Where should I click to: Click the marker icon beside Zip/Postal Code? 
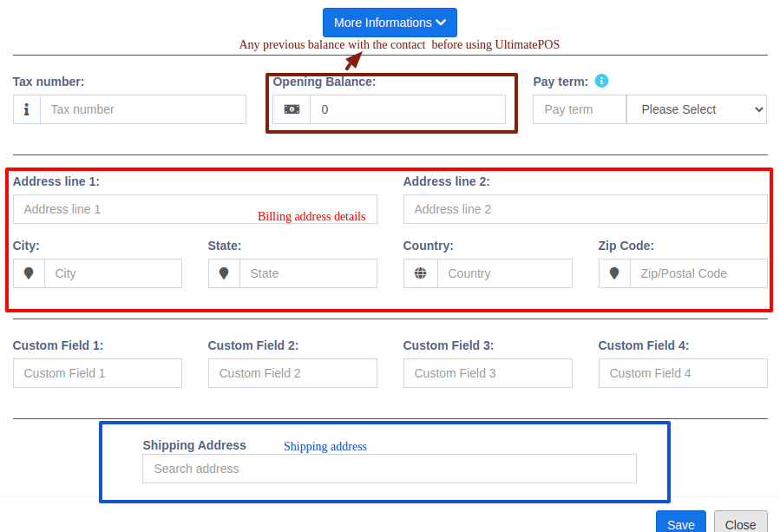pyautogui.click(x=614, y=273)
